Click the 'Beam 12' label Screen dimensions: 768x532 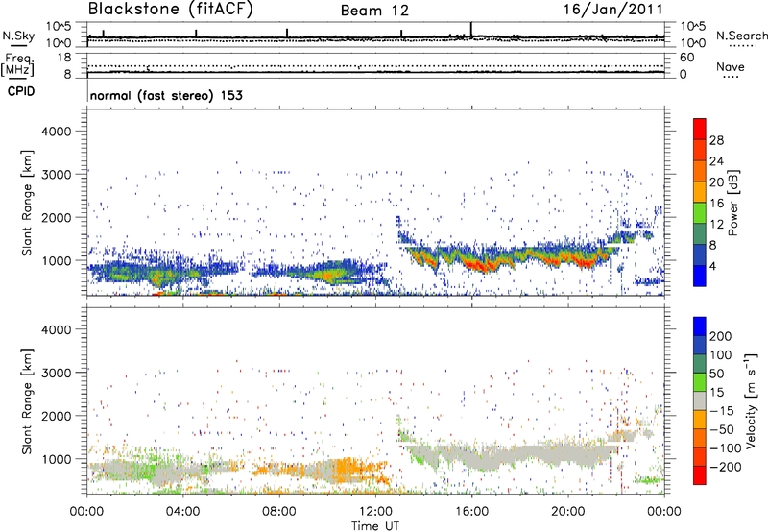click(374, 11)
